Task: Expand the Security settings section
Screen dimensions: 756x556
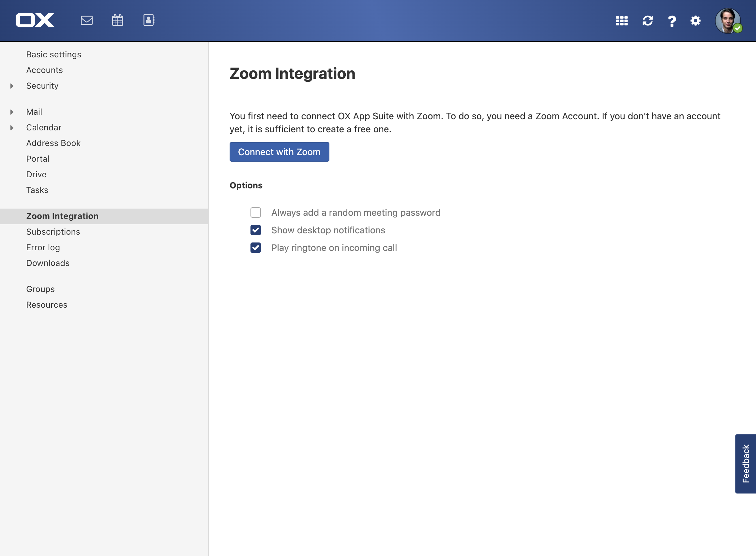Action: tap(12, 86)
